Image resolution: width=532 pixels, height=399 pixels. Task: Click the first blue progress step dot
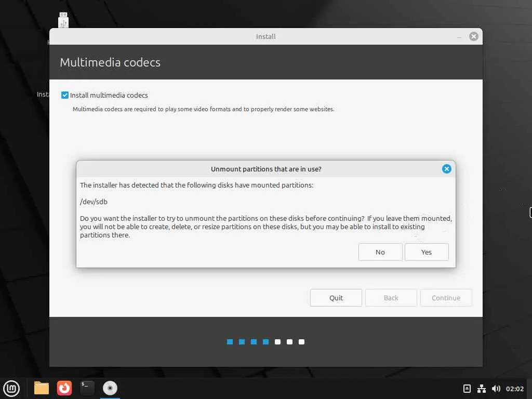coord(230,342)
